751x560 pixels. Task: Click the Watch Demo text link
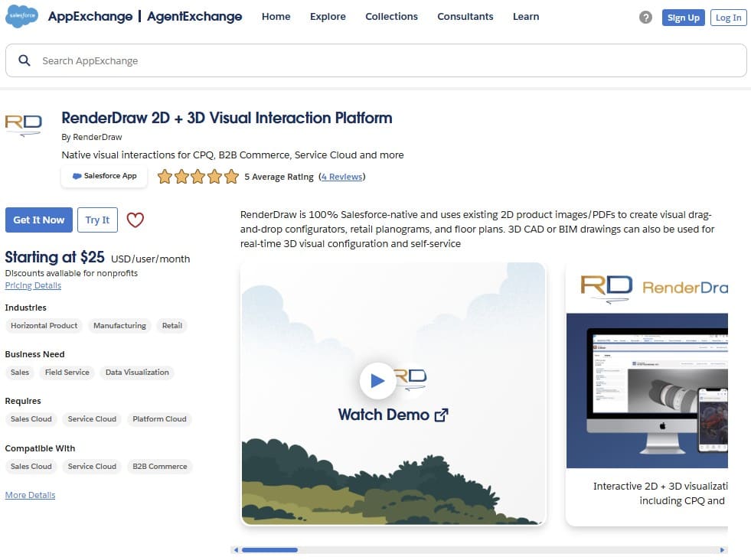[x=393, y=415]
